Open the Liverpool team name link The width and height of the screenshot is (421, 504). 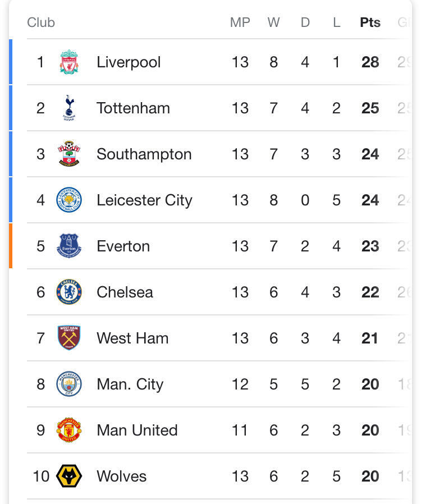129,62
